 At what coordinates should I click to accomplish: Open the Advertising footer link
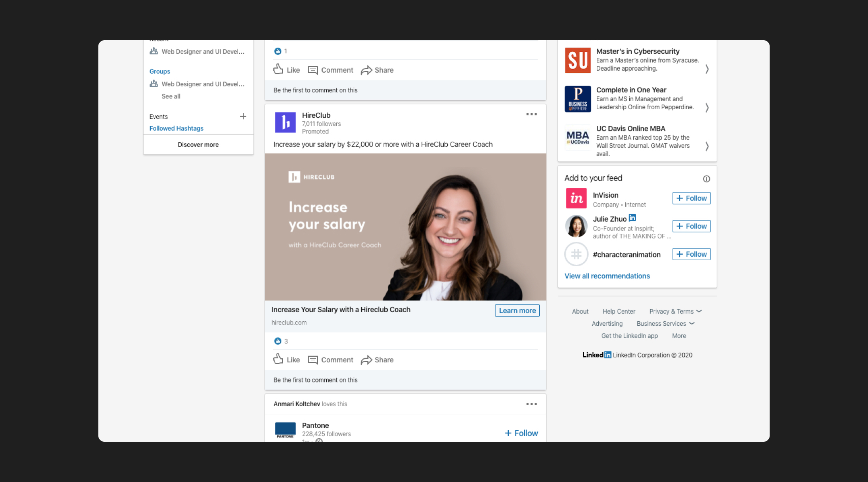tap(607, 323)
